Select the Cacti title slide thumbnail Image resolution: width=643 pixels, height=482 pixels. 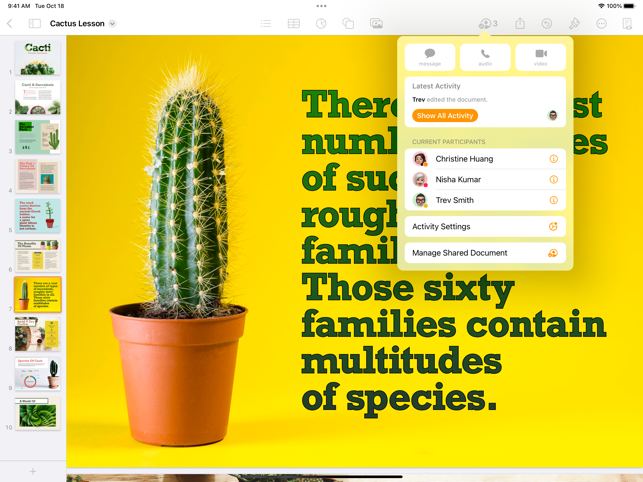(37, 59)
